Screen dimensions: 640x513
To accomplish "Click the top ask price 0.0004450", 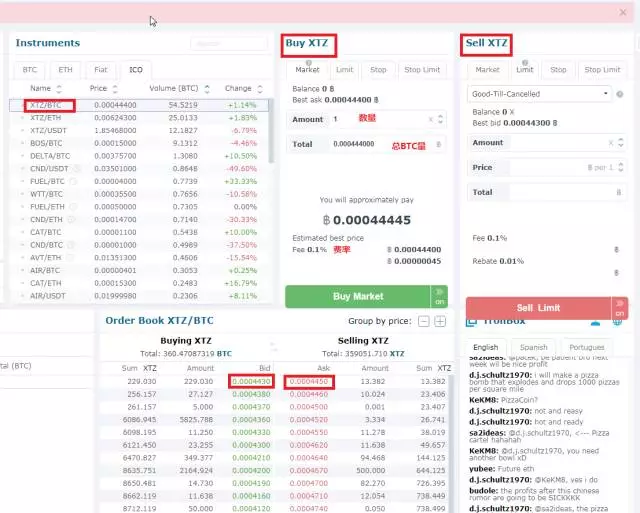I will 309,382.
